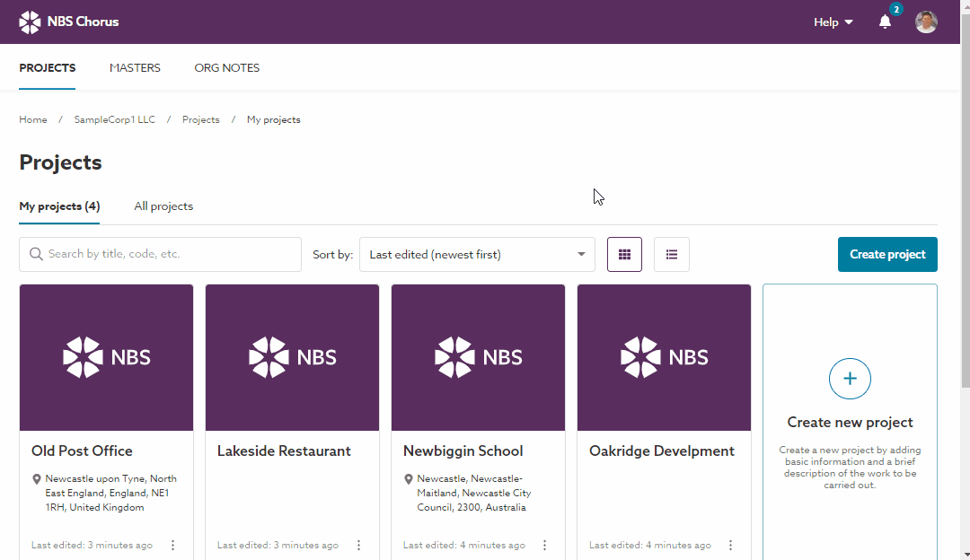Go to the MASTERS tab
The width and height of the screenshot is (970, 560).
coord(135,68)
